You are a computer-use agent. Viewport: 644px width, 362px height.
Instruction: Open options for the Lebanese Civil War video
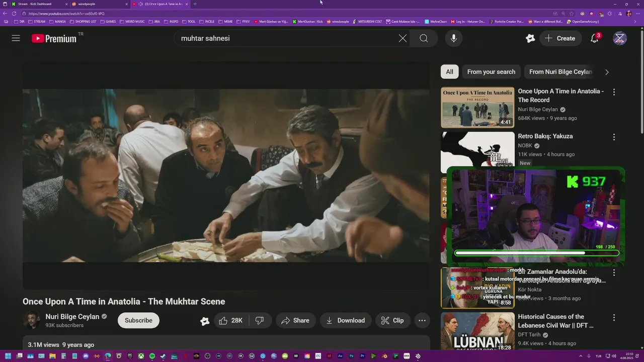[614, 318]
